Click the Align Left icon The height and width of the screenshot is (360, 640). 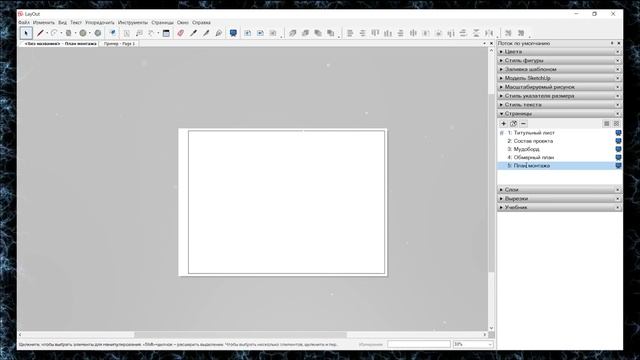click(350, 33)
